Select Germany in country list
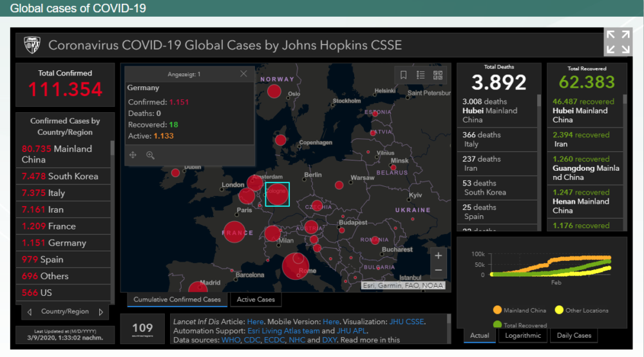644x357 pixels. coord(63,243)
